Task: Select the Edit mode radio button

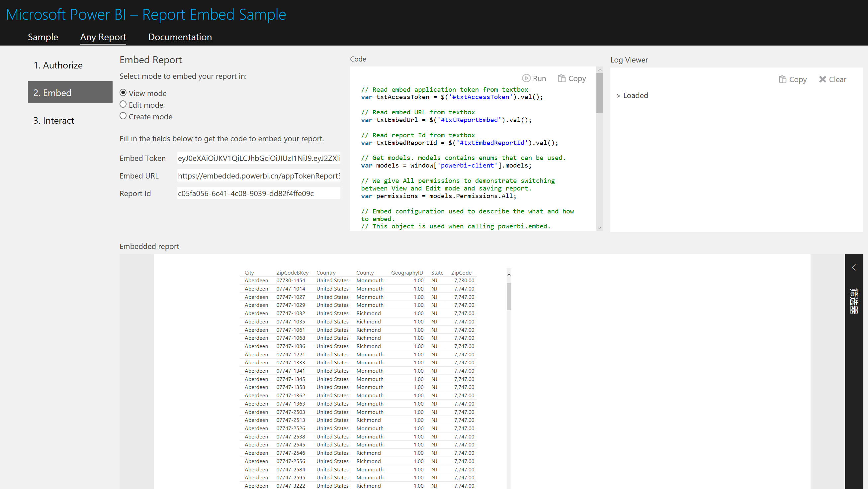Action: coord(123,104)
